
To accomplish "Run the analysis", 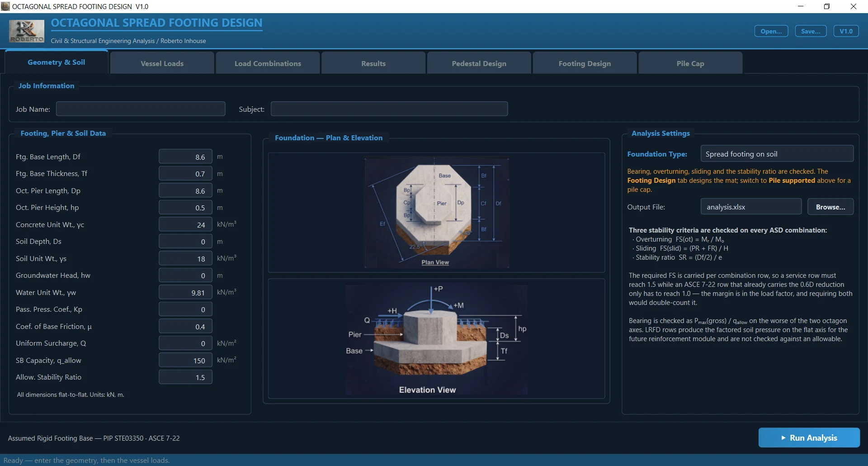I will click(x=809, y=437).
